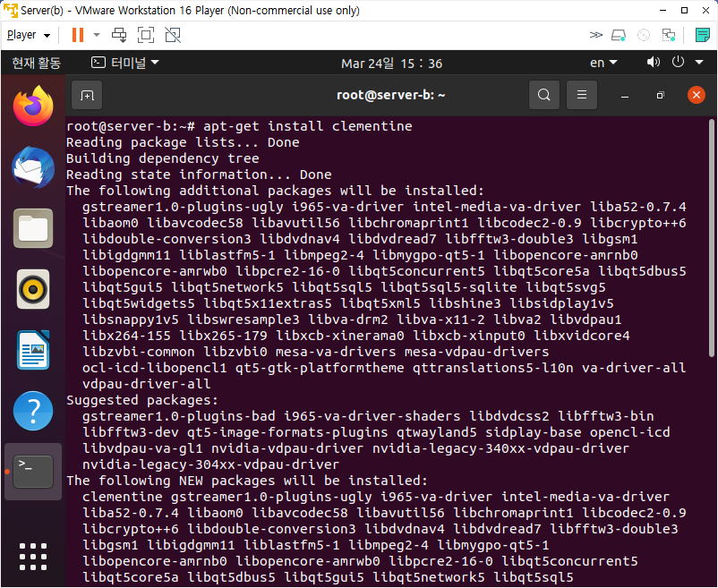Click 'gstreamer1.0-plugins-bad' suggested package
The height and width of the screenshot is (588, 718).
pos(178,416)
